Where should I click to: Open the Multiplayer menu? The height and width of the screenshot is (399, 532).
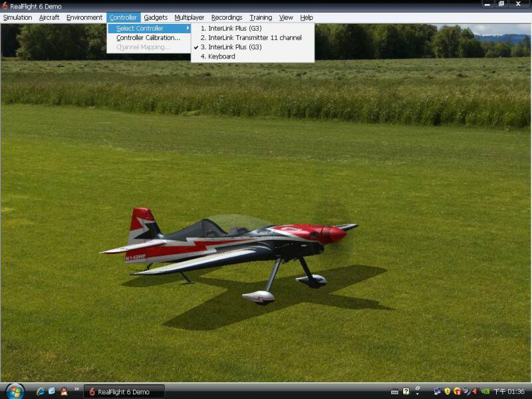pyautogui.click(x=190, y=18)
